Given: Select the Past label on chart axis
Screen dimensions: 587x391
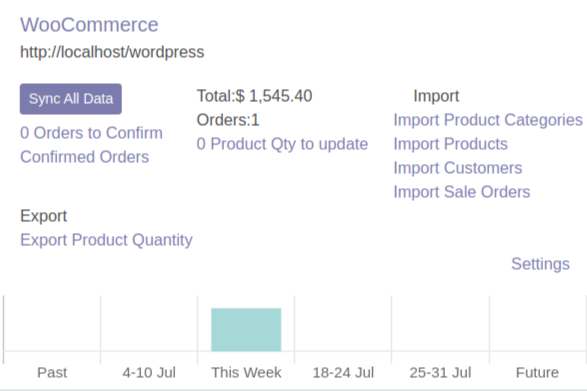Looking at the screenshot, I should [x=52, y=373].
